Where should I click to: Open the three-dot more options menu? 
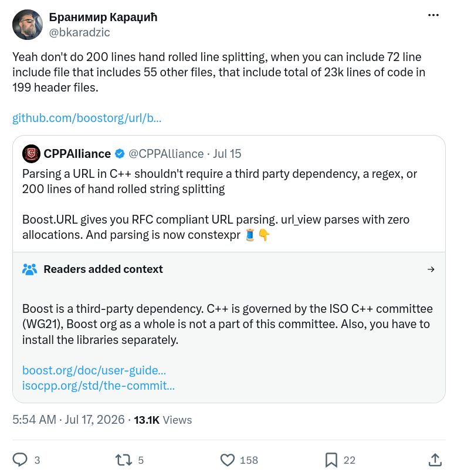coord(433,15)
